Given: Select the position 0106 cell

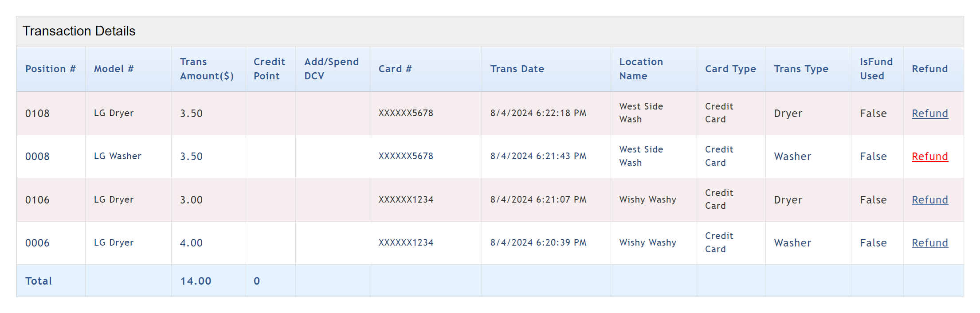Looking at the screenshot, I should click(x=37, y=200).
